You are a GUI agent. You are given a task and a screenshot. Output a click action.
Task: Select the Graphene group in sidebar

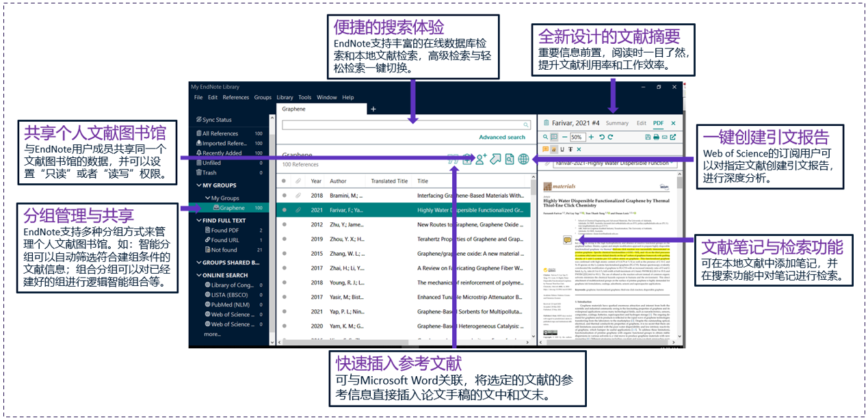[x=232, y=208]
